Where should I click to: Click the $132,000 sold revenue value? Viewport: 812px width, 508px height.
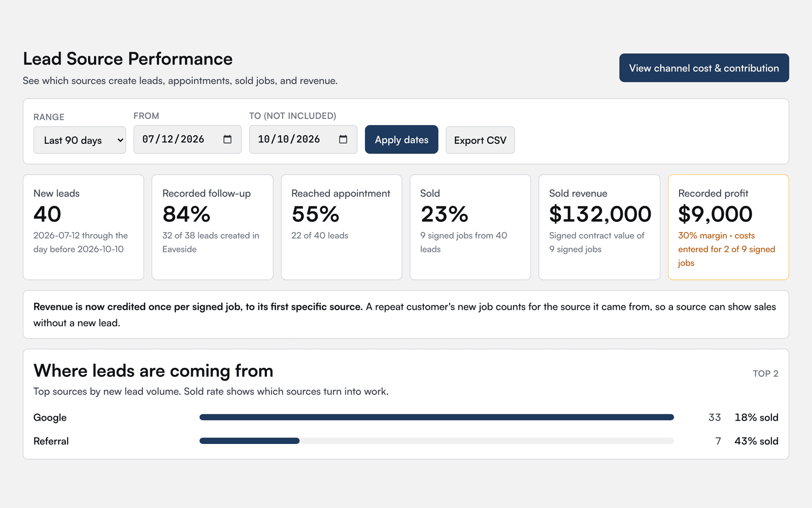pyautogui.click(x=600, y=214)
